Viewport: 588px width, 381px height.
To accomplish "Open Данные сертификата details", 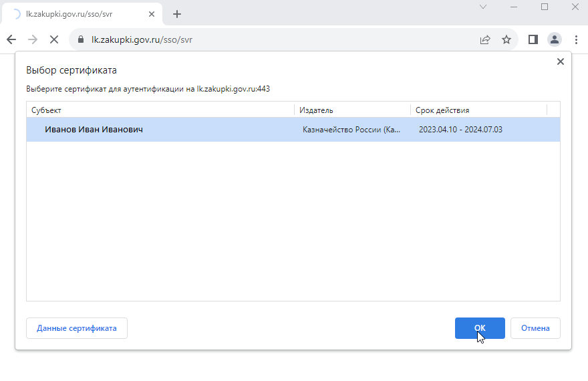I will tap(77, 328).
